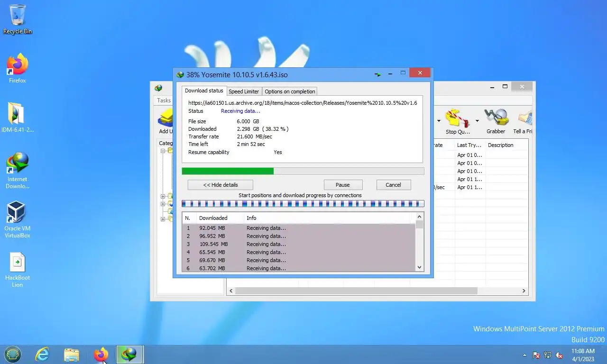607x364 pixels.
Task: Click the Last Try column header
Action: click(x=469, y=145)
